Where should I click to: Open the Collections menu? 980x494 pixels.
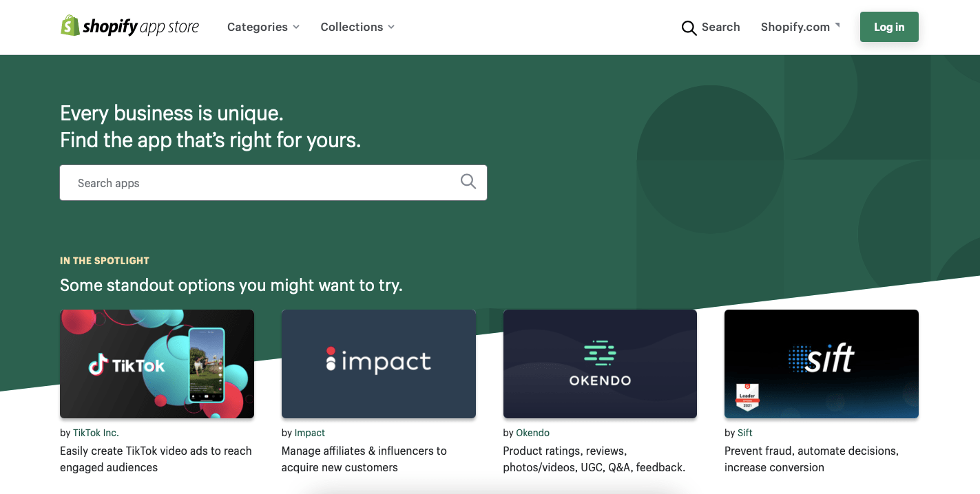click(x=352, y=27)
